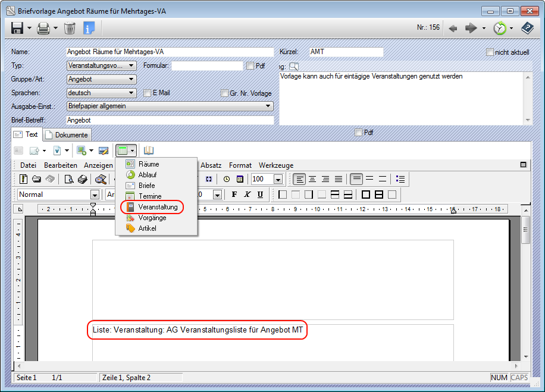Click the Save floppy disk icon
Screen dimensions: 545x392
pyautogui.click(x=17, y=28)
